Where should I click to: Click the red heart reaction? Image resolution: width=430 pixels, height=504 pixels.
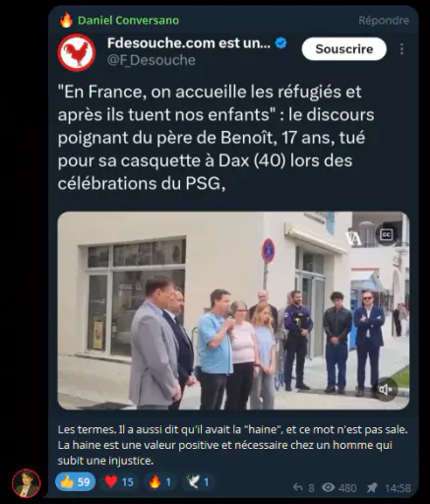pos(119,481)
